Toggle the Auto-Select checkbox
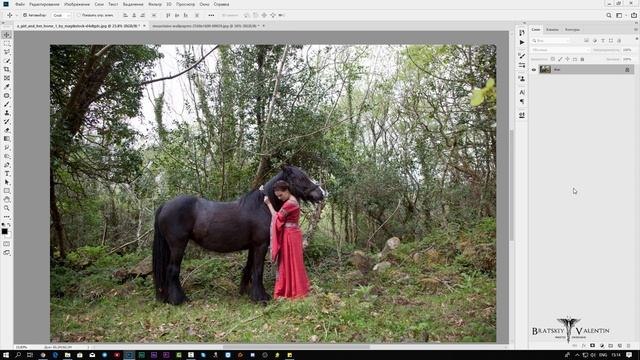 pos(25,15)
